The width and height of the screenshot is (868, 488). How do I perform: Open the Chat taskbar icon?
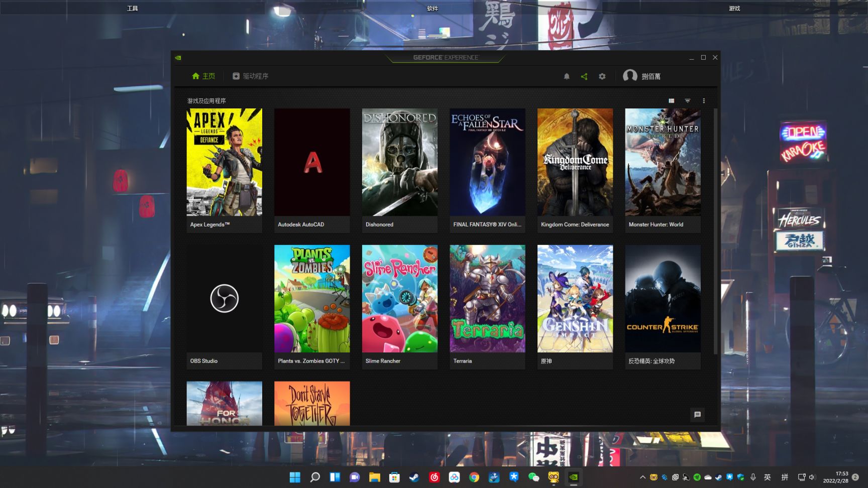tap(355, 477)
